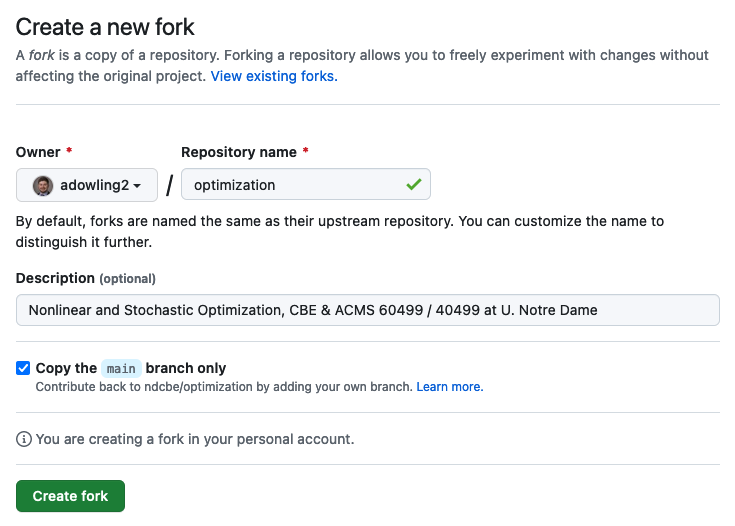Open the View existing forks link
This screenshot has width=735, height=526.
[x=274, y=76]
